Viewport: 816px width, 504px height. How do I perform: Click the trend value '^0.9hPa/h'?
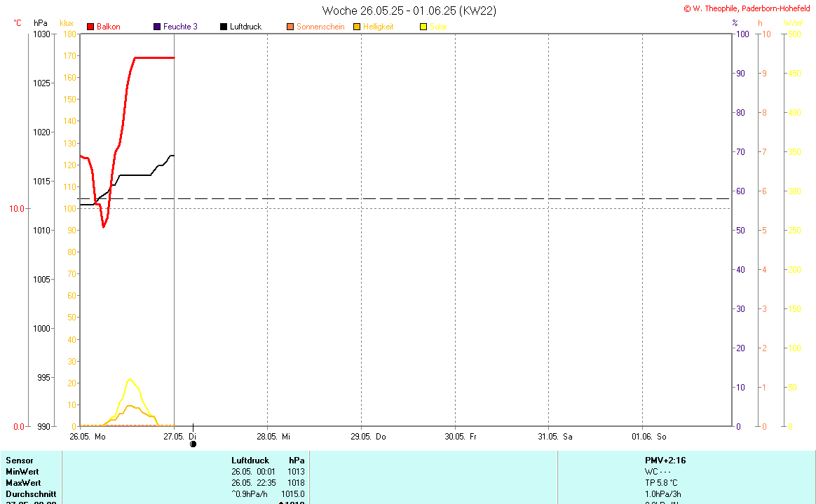(x=250, y=494)
